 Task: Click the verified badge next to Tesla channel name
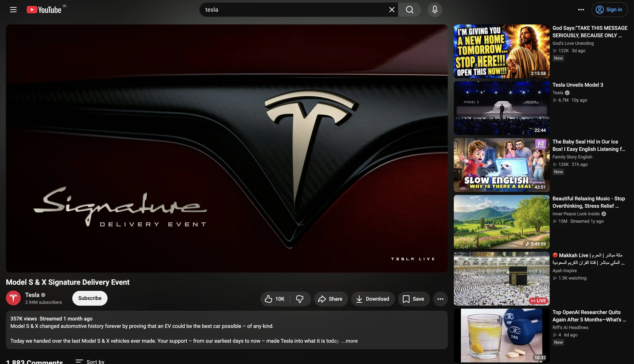(43, 295)
